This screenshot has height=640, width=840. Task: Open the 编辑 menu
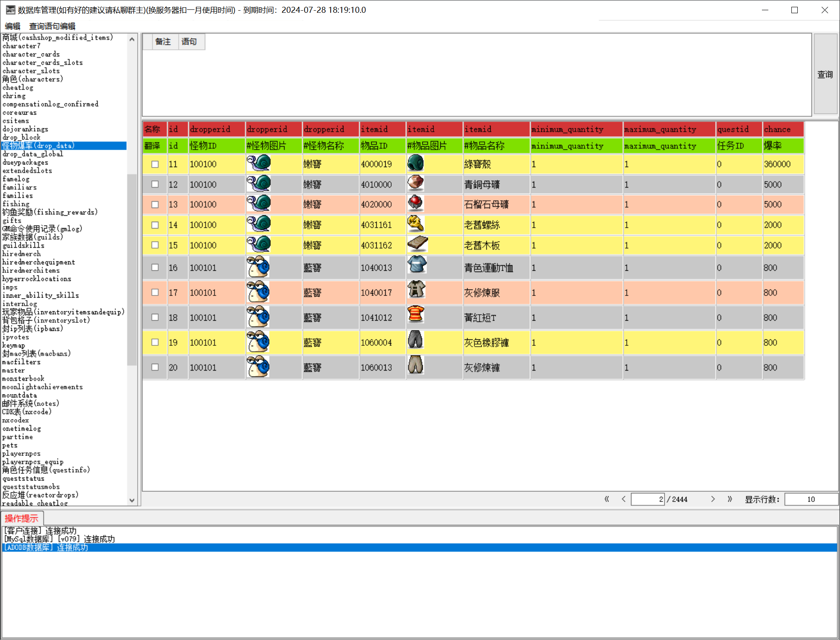tap(12, 26)
